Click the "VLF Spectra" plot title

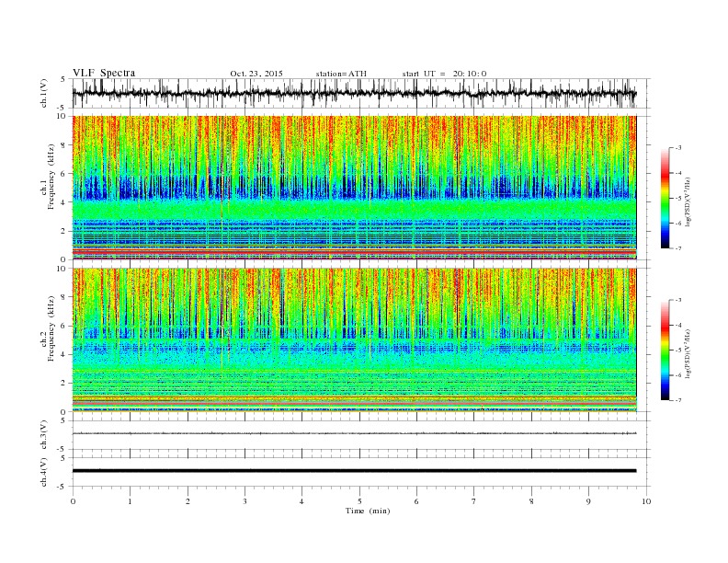104,73
